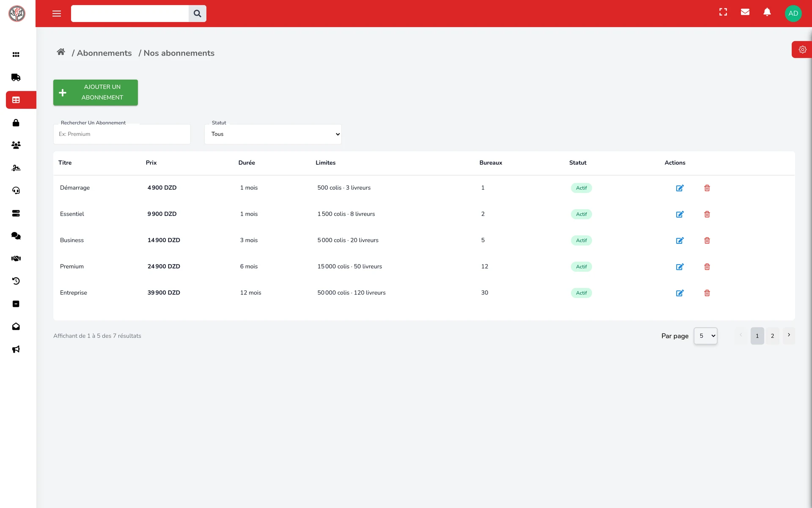Viewport: 812px width, 508px height.
Task: Delete the Démarrage subscription
Action: (x=707, y=188)
